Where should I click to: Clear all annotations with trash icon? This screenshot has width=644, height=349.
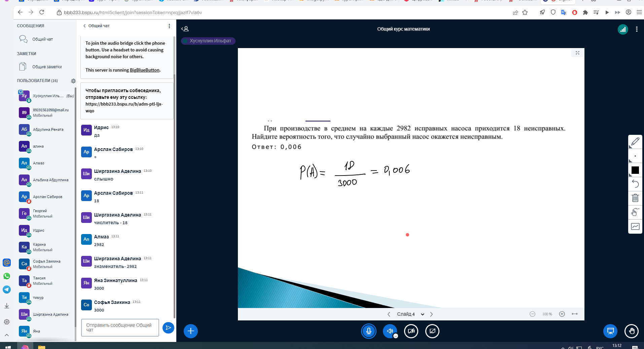pos(635,198)
